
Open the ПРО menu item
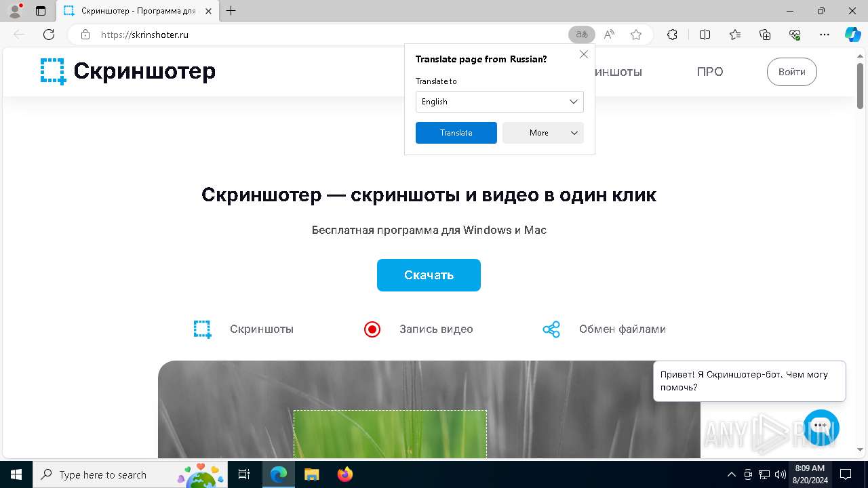point(710,72)
